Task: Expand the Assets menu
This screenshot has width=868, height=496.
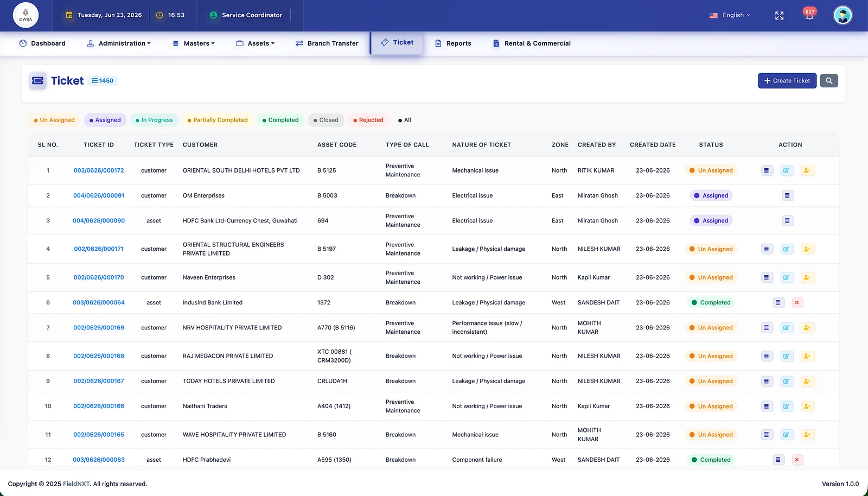Action: point(256,43)
